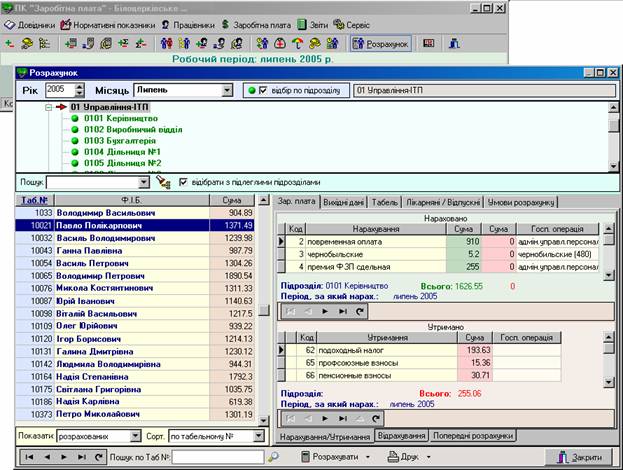Click the person with green plus icon
The image size is (623, 470).
click(x=202, y=43)
